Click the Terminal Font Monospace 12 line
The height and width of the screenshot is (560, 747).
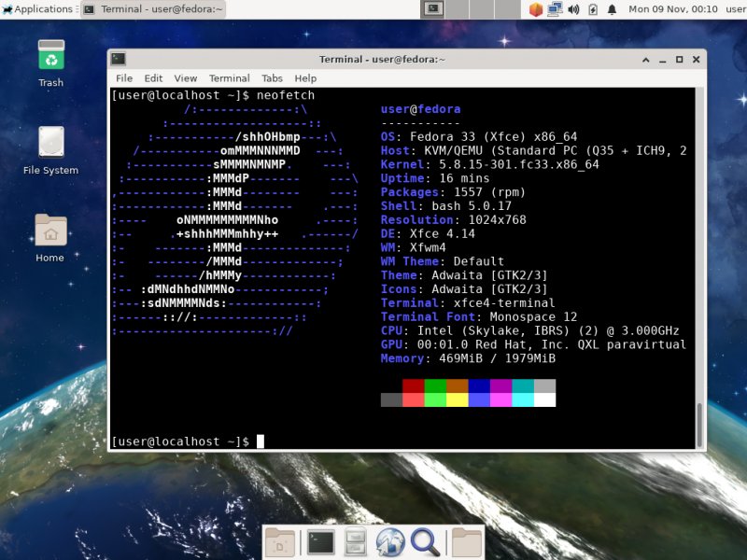tap(479, 316)
